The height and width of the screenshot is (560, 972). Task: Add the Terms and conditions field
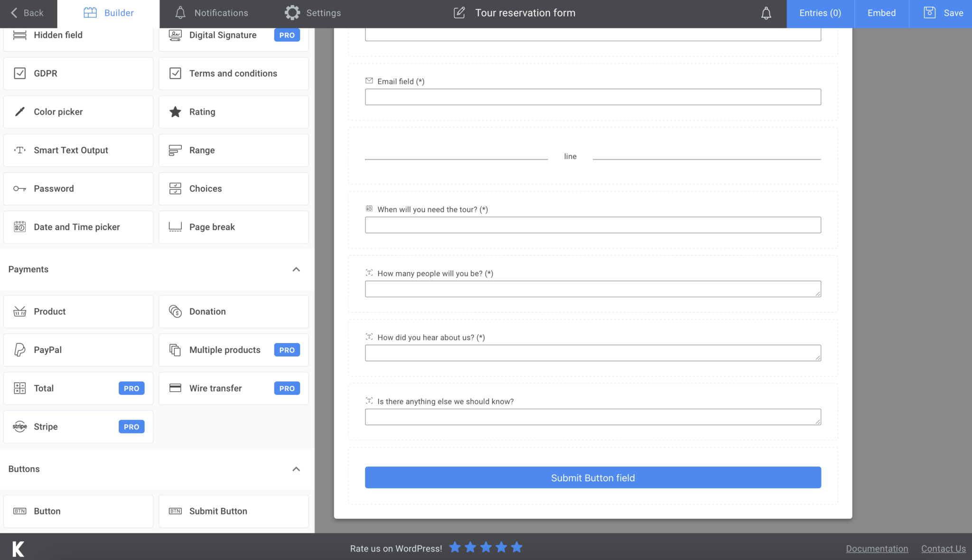[233, 73]
